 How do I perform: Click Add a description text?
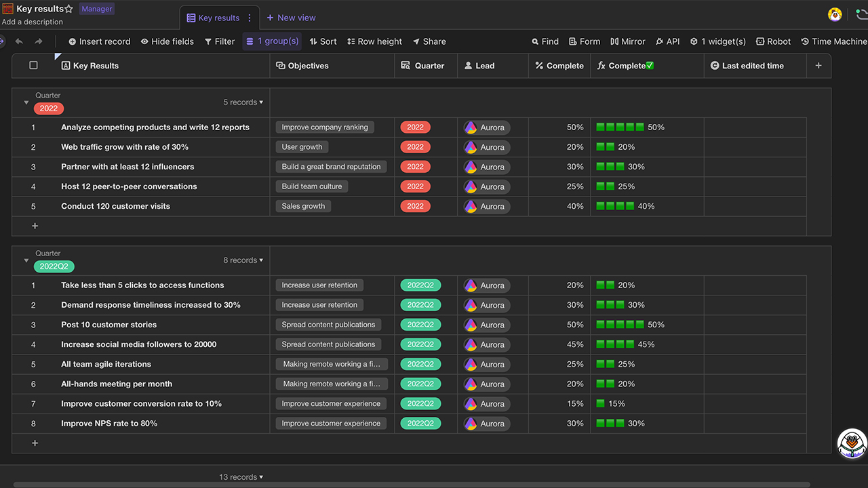click(x=33, y=22)
